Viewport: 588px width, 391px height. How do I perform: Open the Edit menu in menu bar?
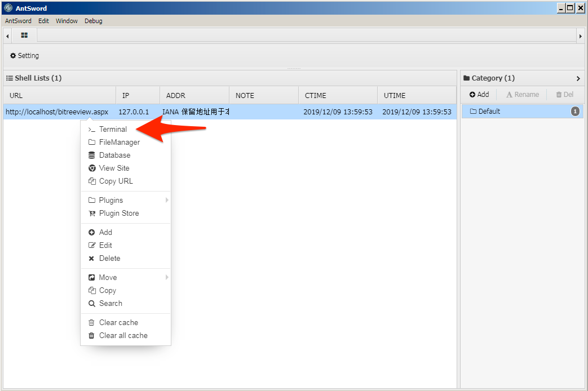click(x=43, y=21)
